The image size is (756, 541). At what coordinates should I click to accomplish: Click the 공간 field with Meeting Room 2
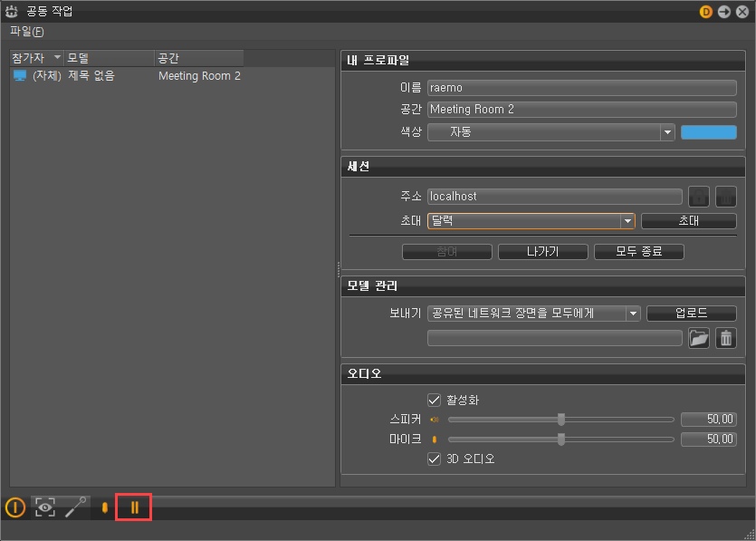(x=582, y=110)
